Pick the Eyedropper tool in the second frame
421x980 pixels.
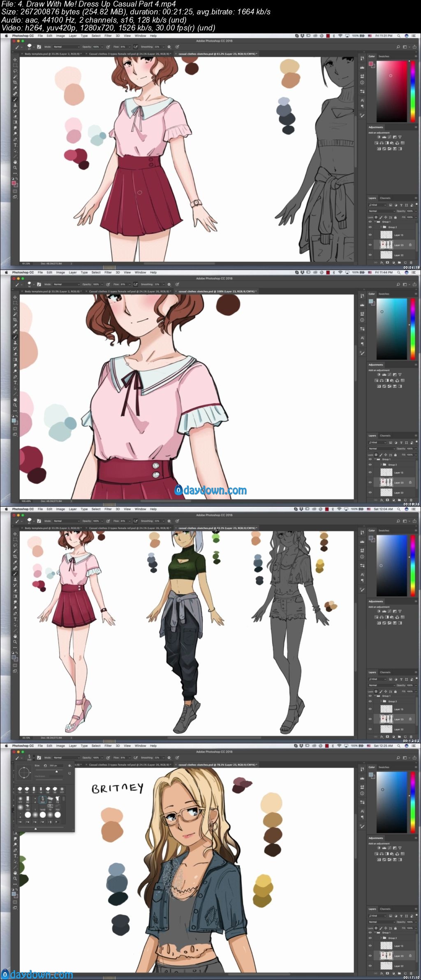tap(15, 326)
